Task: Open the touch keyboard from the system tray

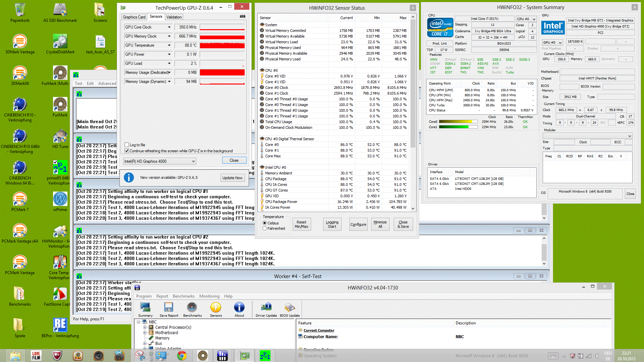Action: 553,356
